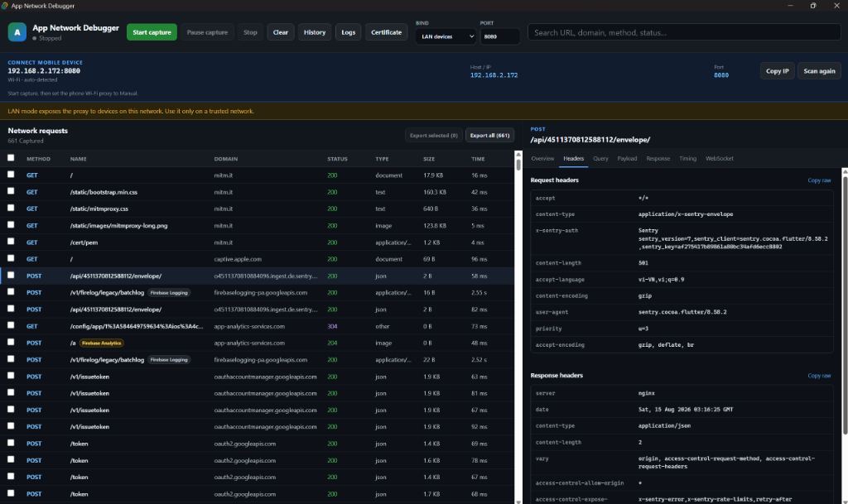Minimize the App Network Debugger window
The width and height of the screenshot is (848, 504).
790,6
